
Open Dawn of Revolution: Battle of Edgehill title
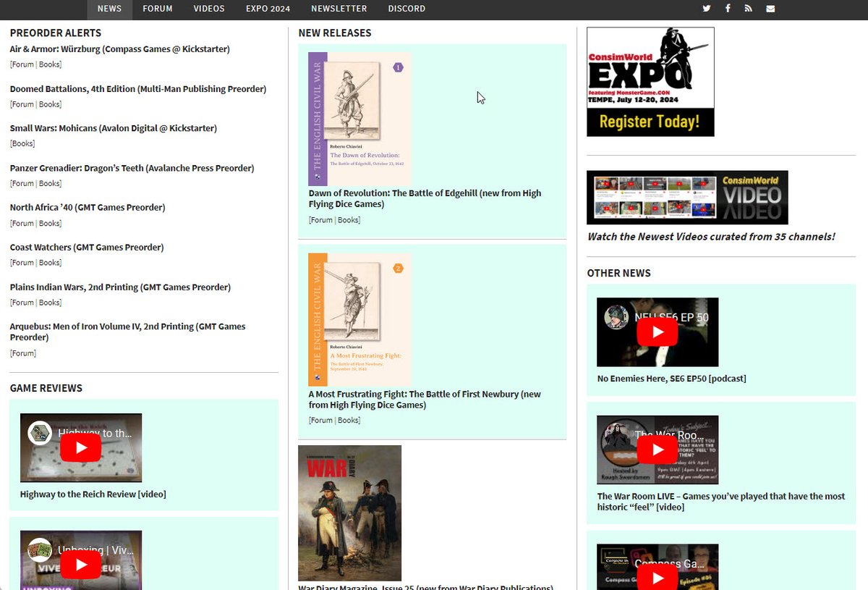pos(425,198)
